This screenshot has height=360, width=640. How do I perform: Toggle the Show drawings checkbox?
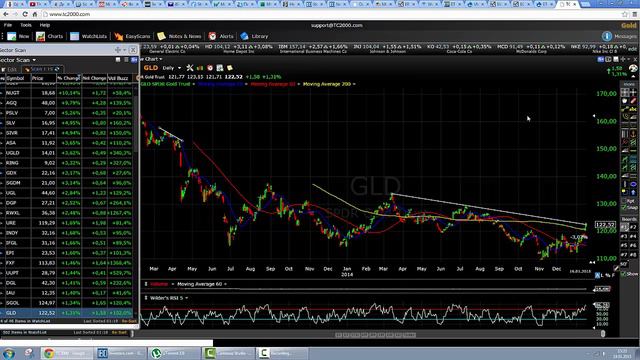click(x=623, y=274)
